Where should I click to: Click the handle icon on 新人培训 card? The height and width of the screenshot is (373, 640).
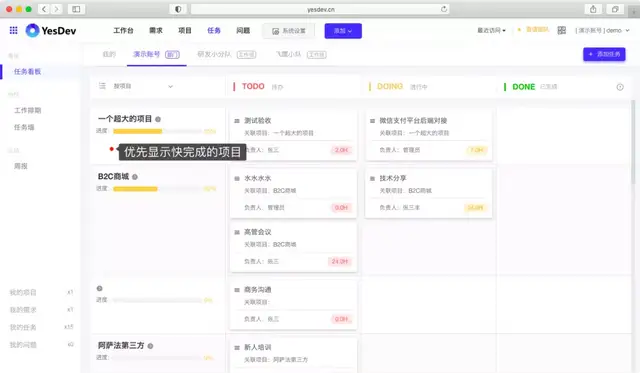[x=237, y=348]
